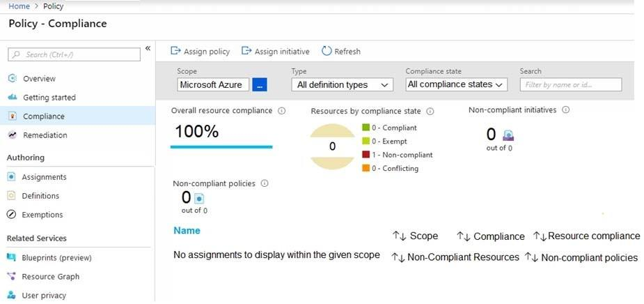The width and height of the screenshot is (644, 304).
Task: Expand the All compliance states dropdown
Action: pyautogui.click(x=456, y=84)
